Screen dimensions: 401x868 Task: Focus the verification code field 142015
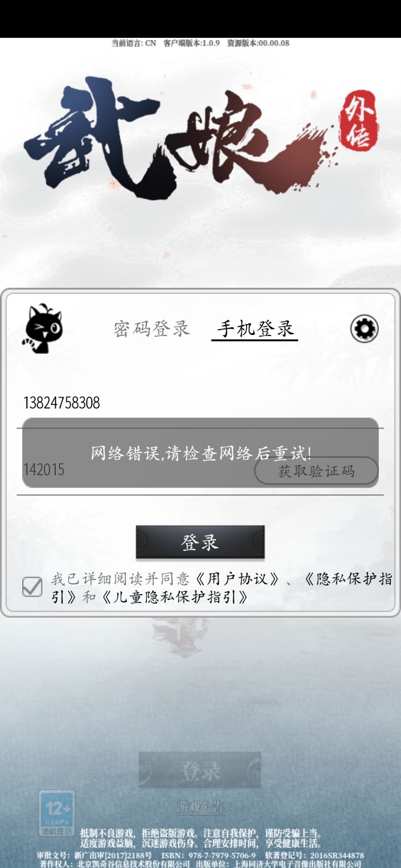(136, 470)
